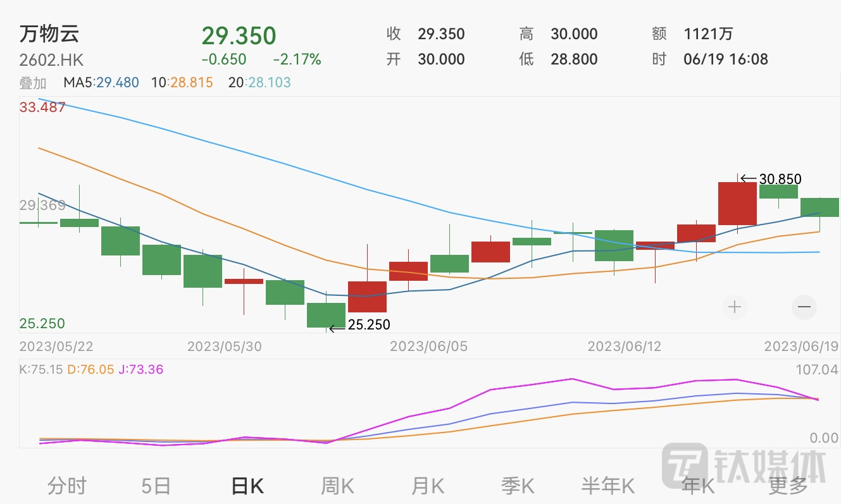841x504 pixels.
Task: Open the 叠加 overlay selector
Action: point(33,83)
